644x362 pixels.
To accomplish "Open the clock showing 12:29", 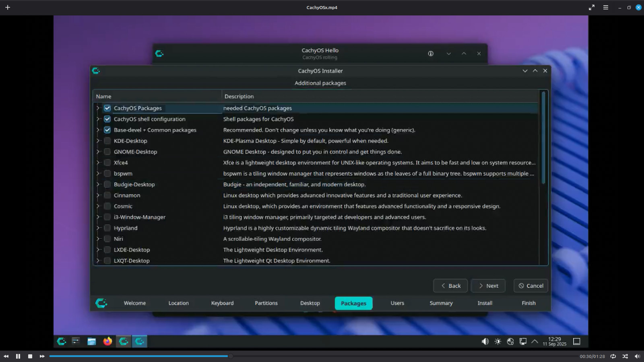I will click(555, 341).
